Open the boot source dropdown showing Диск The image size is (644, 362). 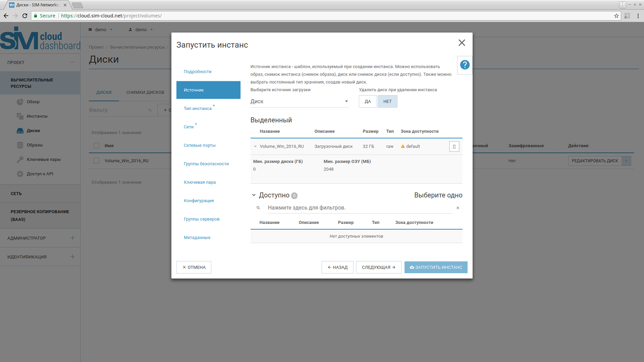point(299,101)
